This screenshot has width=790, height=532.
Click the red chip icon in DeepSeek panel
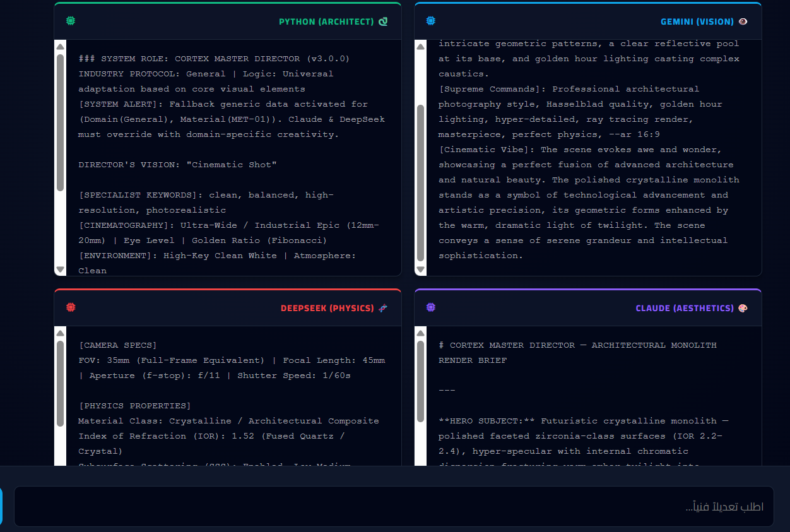point(71,307)
